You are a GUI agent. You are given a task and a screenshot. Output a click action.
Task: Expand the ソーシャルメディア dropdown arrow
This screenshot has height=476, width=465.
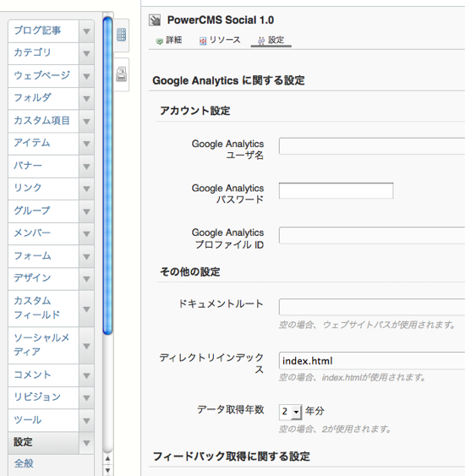coord(86,346)
